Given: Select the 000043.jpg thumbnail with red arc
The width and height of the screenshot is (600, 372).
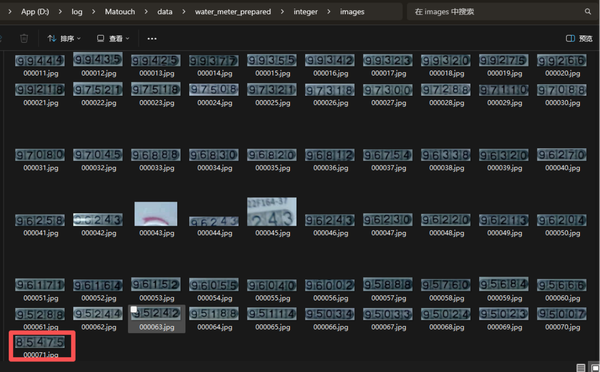Looking at the screenshot, I should click(156, 214).
